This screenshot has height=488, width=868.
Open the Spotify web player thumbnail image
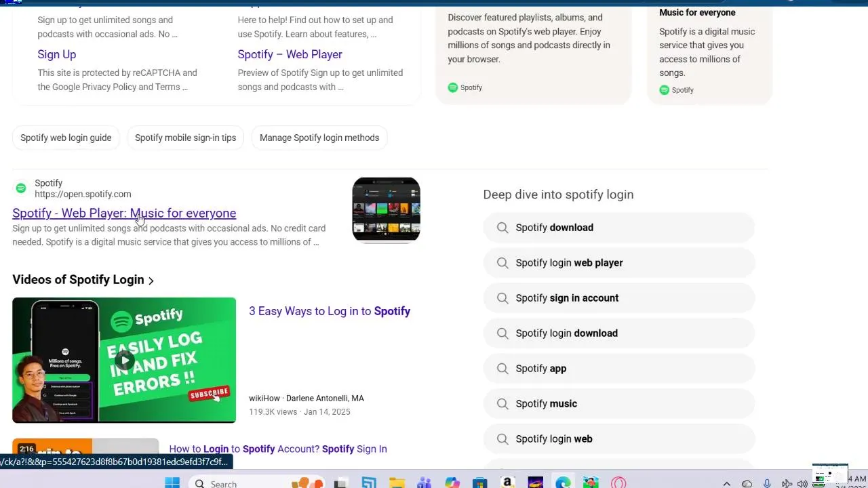(x=386, y=209)
